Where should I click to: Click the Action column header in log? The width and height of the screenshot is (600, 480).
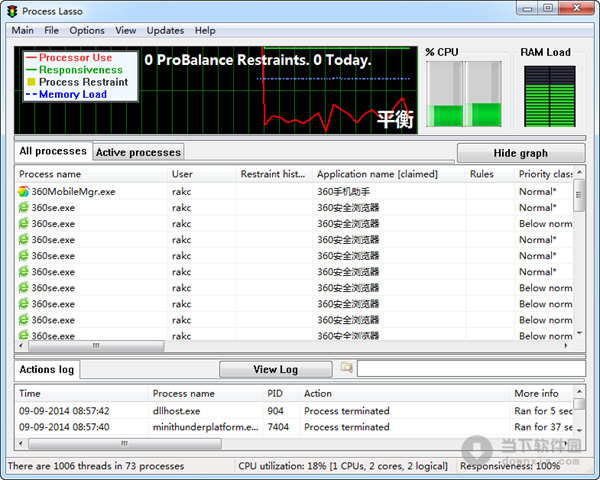pos(405,393)
